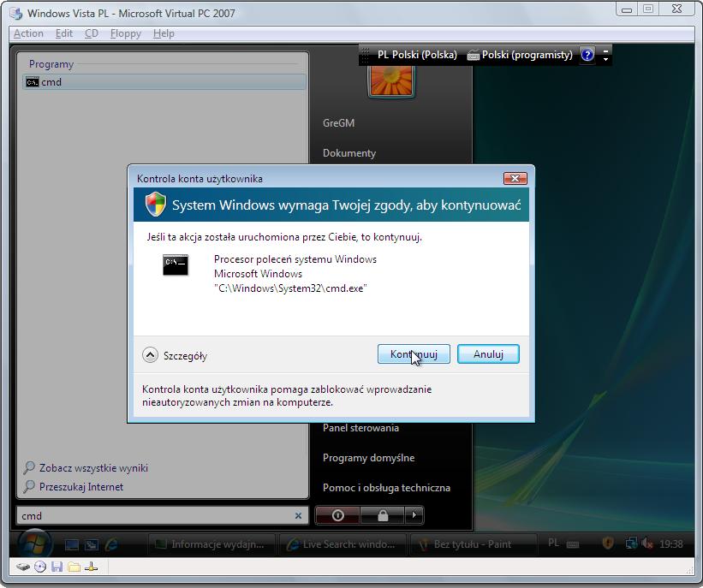Image resolution: width=703 pixels, height=588 pixels.
Task: Switch to Live Search taskbar button
Action: 343,544
